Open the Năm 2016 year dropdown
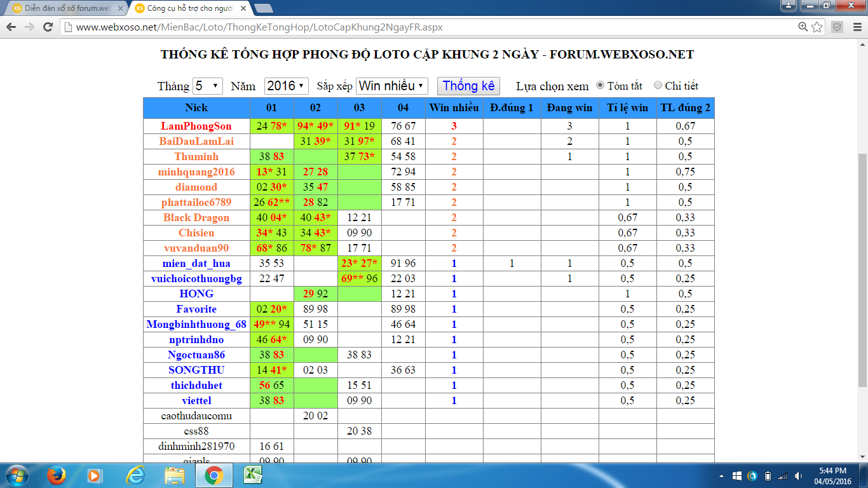Screen dimensions: 868x488 pyautogui.click(x=286, y=86)
